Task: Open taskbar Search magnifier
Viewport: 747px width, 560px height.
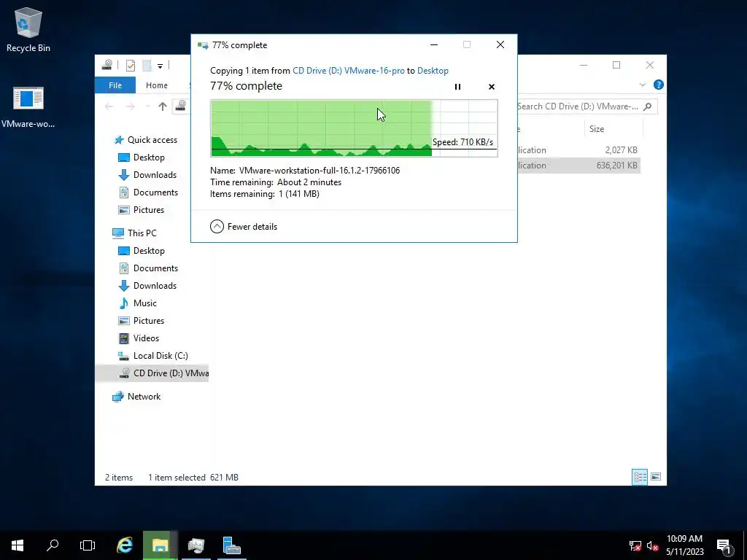Action: click(53, 545)
